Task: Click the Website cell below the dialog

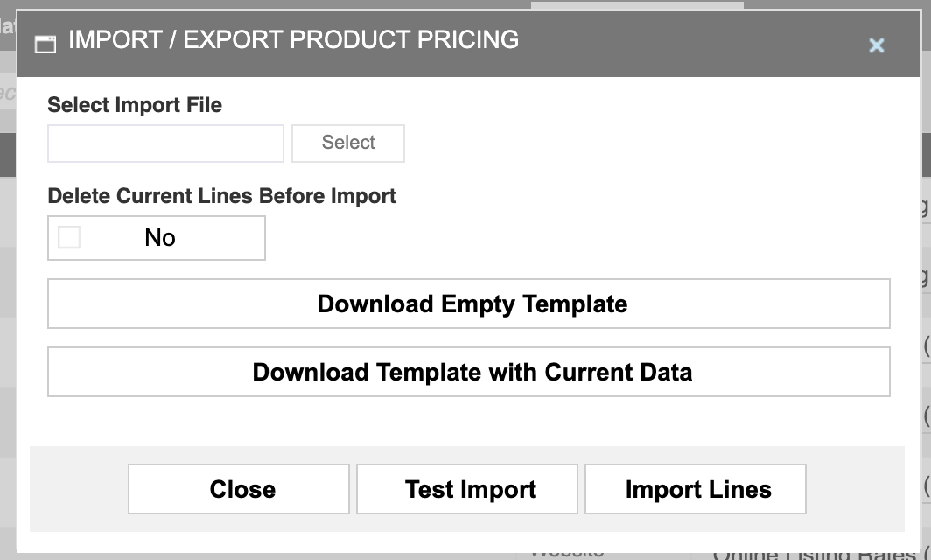Action: (567, 552)
